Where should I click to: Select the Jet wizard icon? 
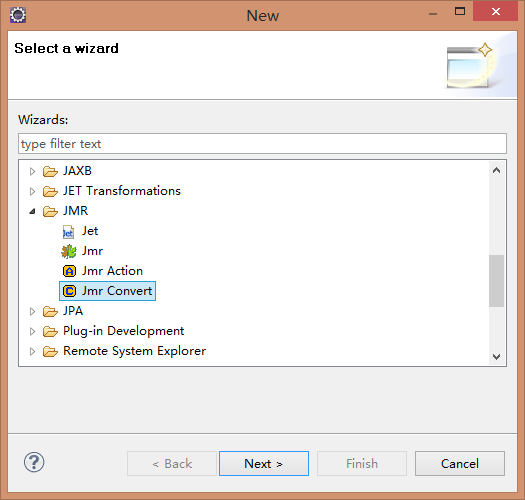(68, 231)
